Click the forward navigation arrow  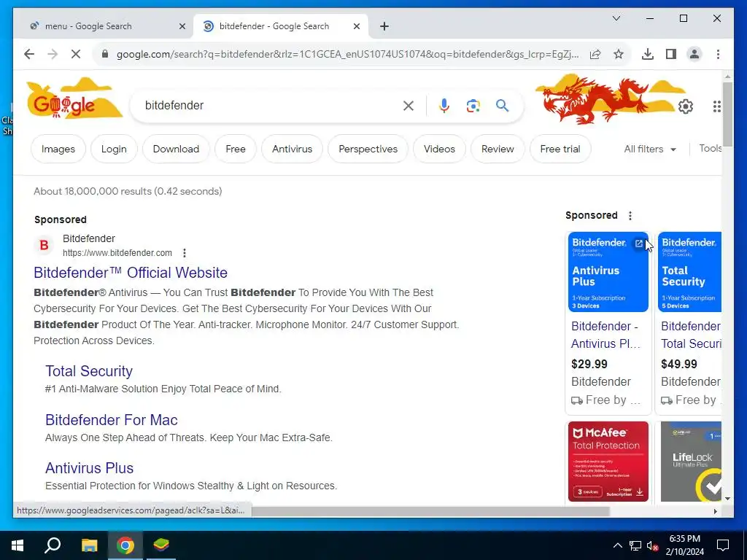(53, 54)
